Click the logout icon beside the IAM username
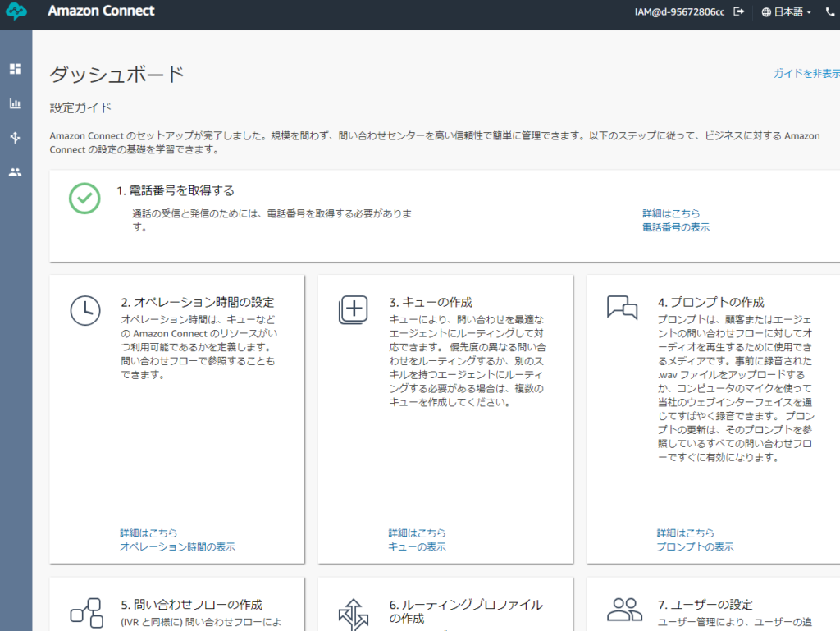This screenshot has width=840, height=631. click(739, 11)
